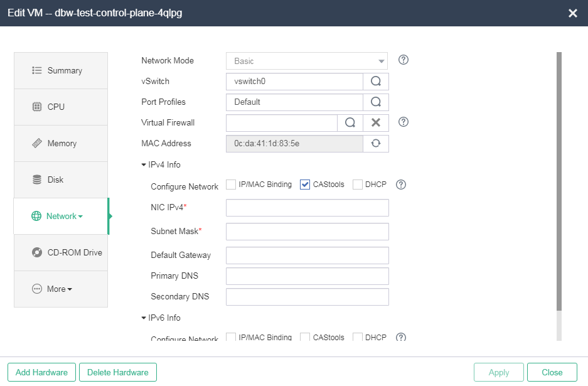Click help icon next to Virtual Firewall

pyautogui.click(x=403, y=122)
